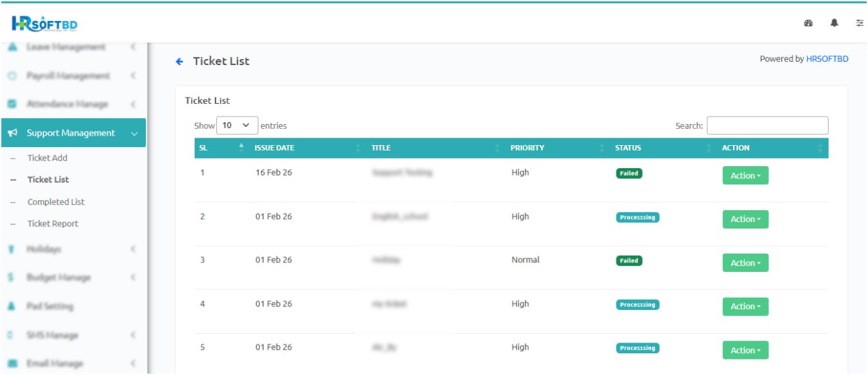Click the Email Manage envelope icon

coord(12,363)
